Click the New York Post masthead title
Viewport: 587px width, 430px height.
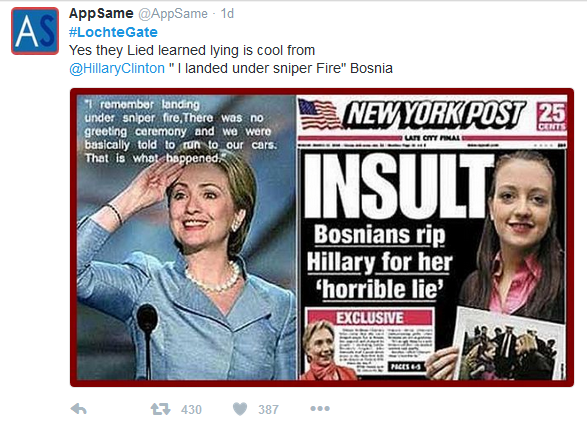point(434,113)
